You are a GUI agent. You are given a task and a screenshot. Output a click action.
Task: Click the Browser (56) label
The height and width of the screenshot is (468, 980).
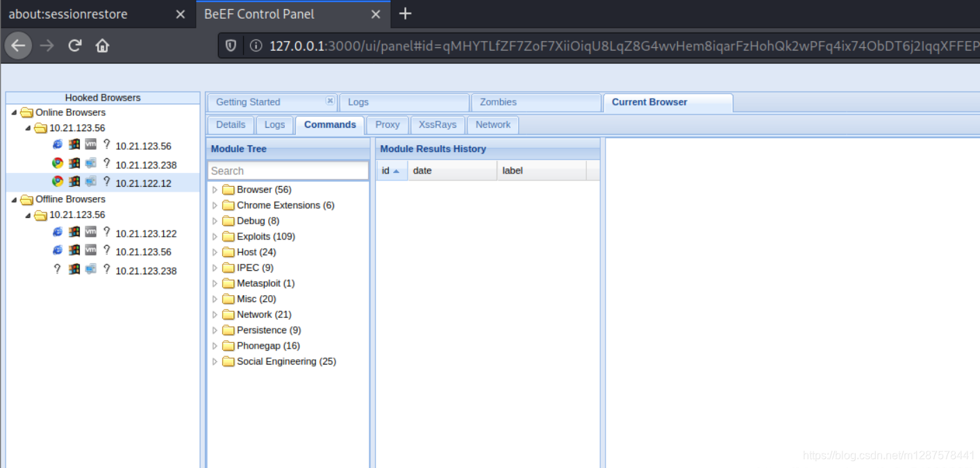(x=264, y=190)
